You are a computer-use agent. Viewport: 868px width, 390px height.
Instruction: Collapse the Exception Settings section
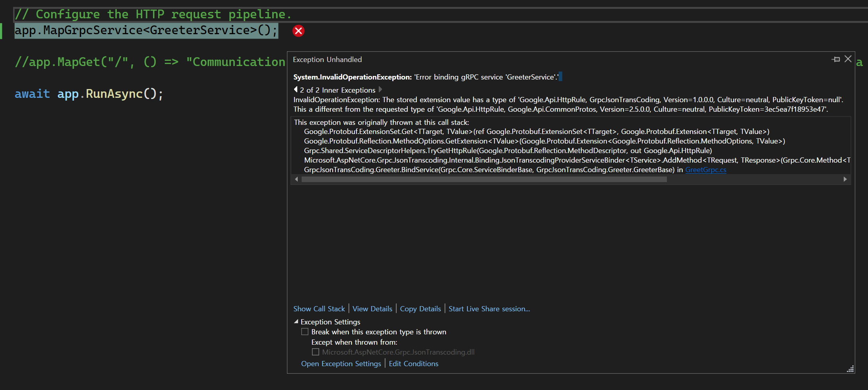tap(296, 322)
